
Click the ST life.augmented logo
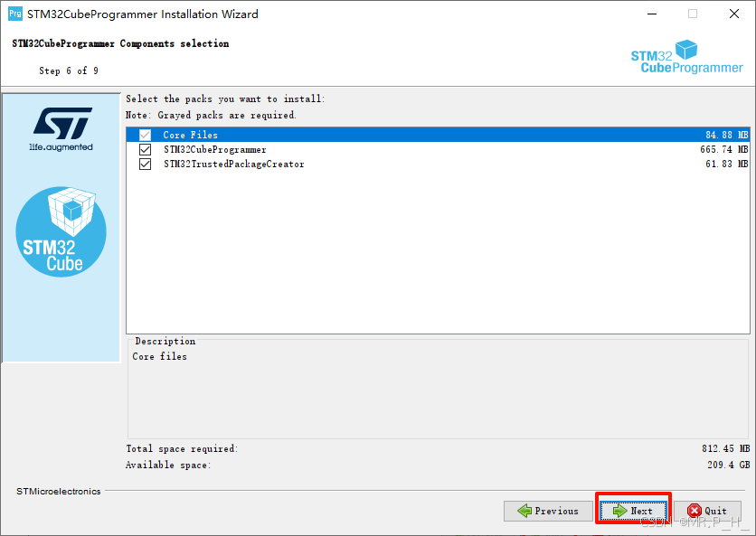click(61, 129)
